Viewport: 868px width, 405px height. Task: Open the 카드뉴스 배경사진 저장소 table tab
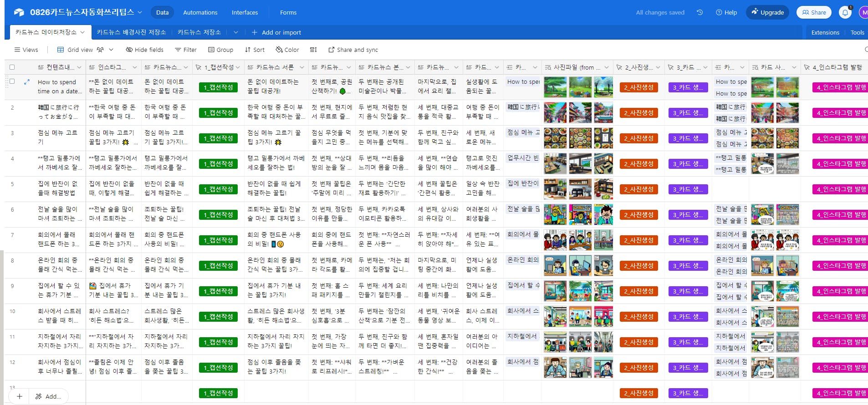coord(132,32)
